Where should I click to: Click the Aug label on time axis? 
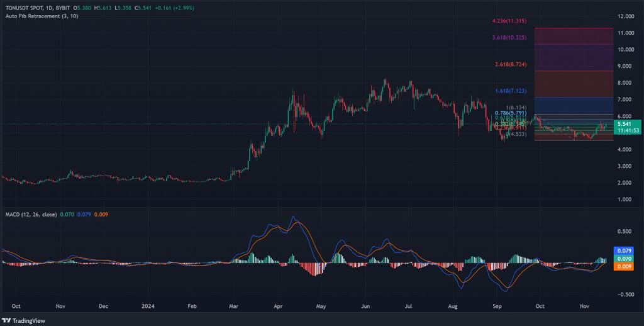pos(453,306)
